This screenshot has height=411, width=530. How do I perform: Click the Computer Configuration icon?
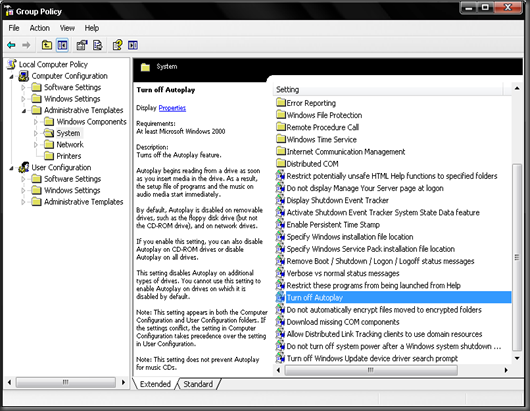click(24, 76)
